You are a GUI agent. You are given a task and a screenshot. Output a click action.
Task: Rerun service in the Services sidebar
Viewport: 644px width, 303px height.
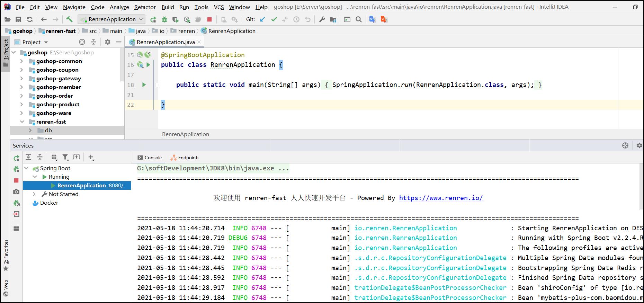click(x=16, y=158)
